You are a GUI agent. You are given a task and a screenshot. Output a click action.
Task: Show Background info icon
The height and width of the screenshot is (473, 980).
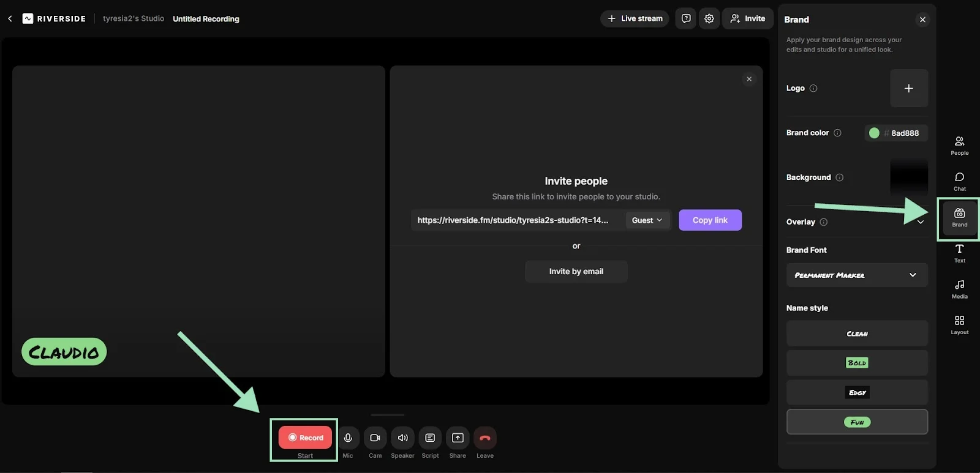(839, 177)
